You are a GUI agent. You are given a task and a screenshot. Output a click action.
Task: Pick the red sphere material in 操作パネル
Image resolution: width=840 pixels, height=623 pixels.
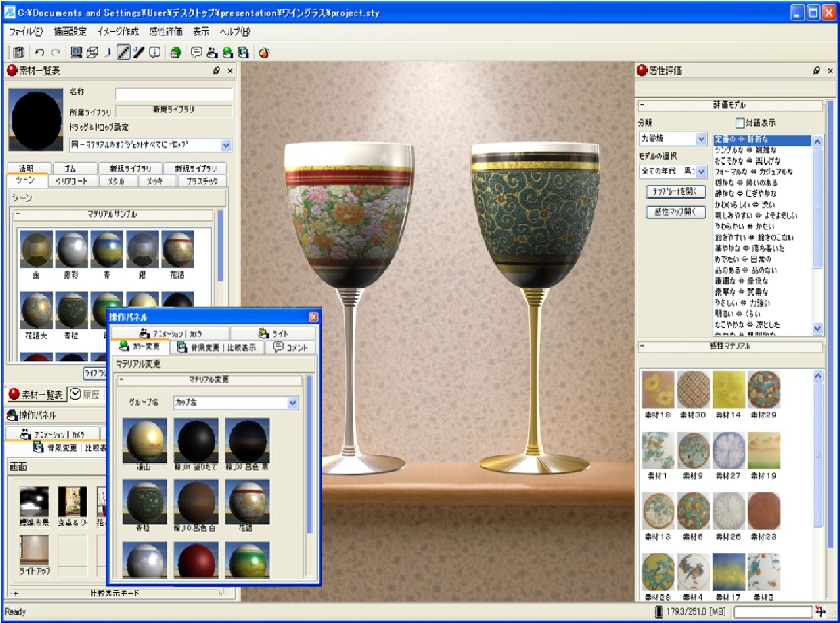tap(196, 559)
